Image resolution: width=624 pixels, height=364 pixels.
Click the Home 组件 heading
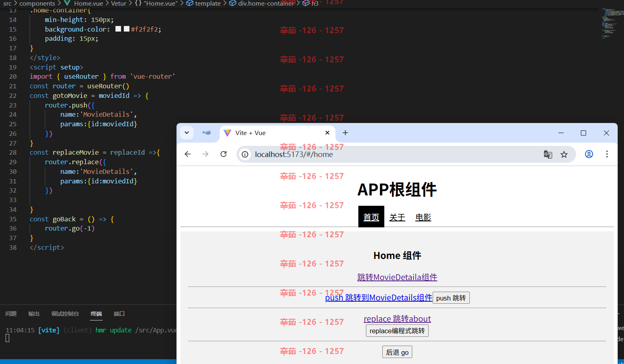[397, 256]
